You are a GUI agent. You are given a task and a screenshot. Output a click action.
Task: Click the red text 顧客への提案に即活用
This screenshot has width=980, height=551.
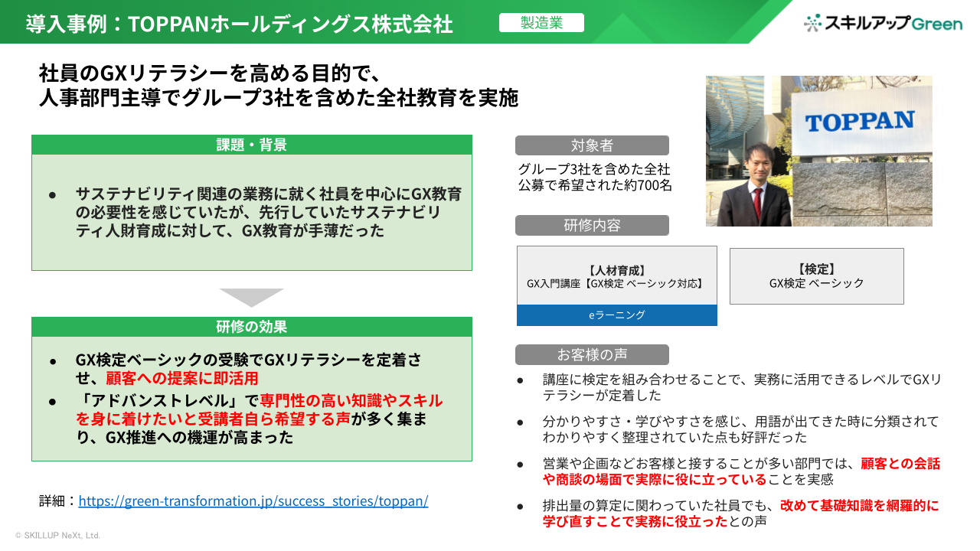point(181,378)
